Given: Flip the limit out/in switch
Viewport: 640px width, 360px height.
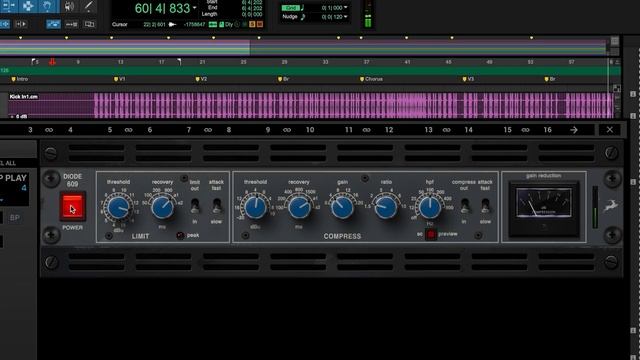Looking at the screenshot, I should 195,206.
